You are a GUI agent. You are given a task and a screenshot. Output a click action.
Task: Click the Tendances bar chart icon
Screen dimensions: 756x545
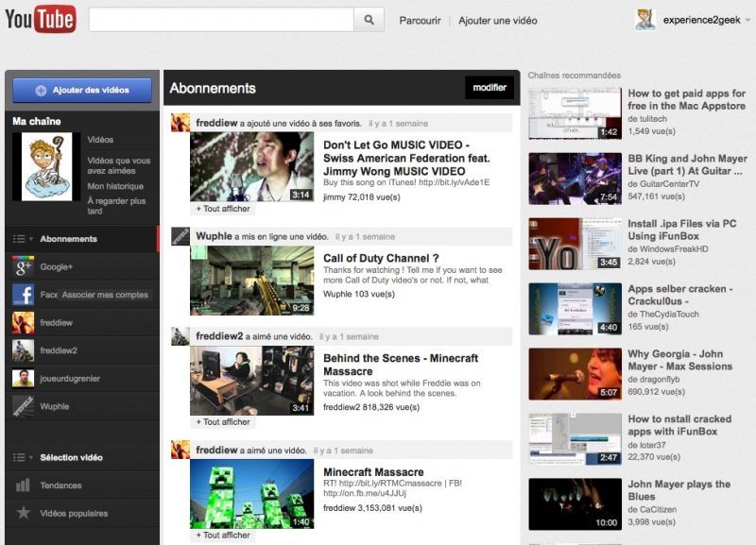[x=23, y=485]
